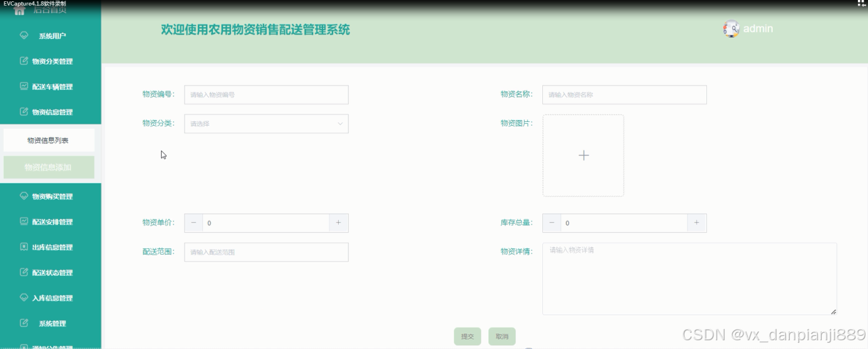Click the 物资信息管理 edit icon
Screen dimensions: 868x349
pos(24,111)
